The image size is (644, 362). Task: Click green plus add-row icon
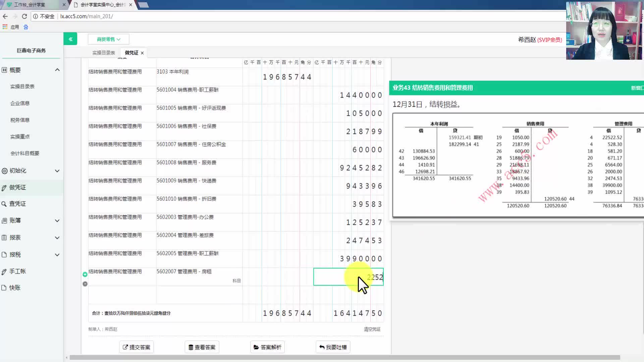pyautogui.click(x=85, y=275)
